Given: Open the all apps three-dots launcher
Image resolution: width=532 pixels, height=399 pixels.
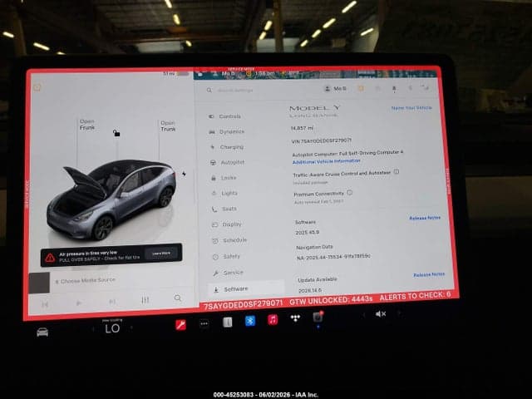Looking at the screenshot, I should [x=204, y=323].
